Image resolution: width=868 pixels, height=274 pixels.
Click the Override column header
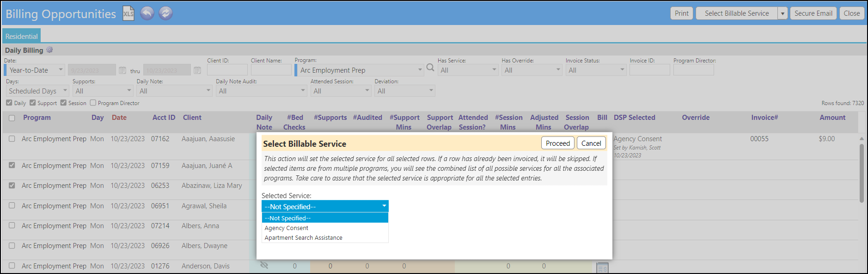[x=696, y=118]
